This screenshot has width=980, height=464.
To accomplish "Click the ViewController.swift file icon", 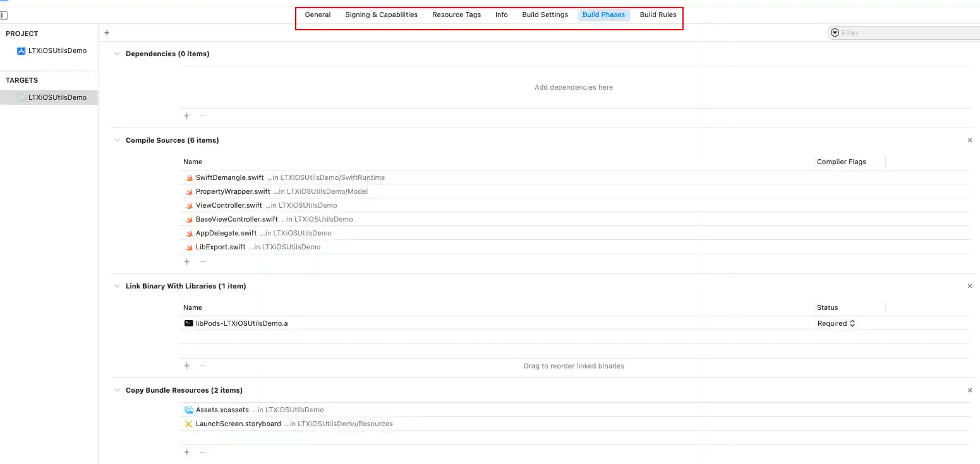I will point(189,206).
